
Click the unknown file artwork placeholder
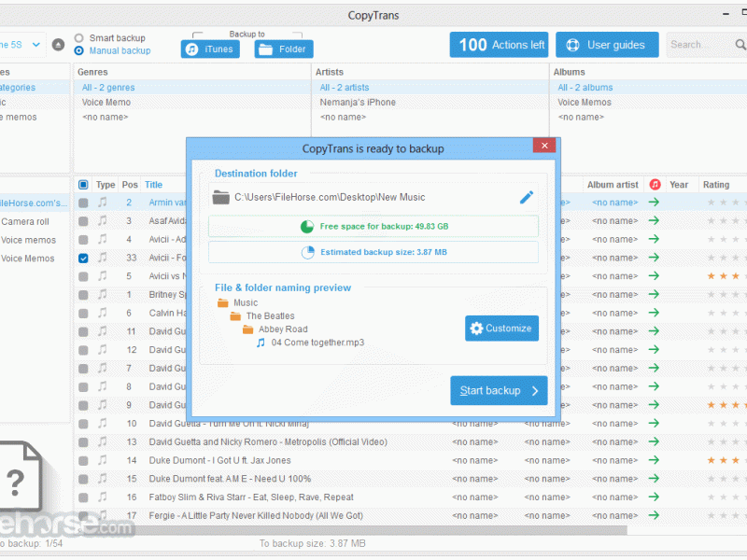[20, 476]
